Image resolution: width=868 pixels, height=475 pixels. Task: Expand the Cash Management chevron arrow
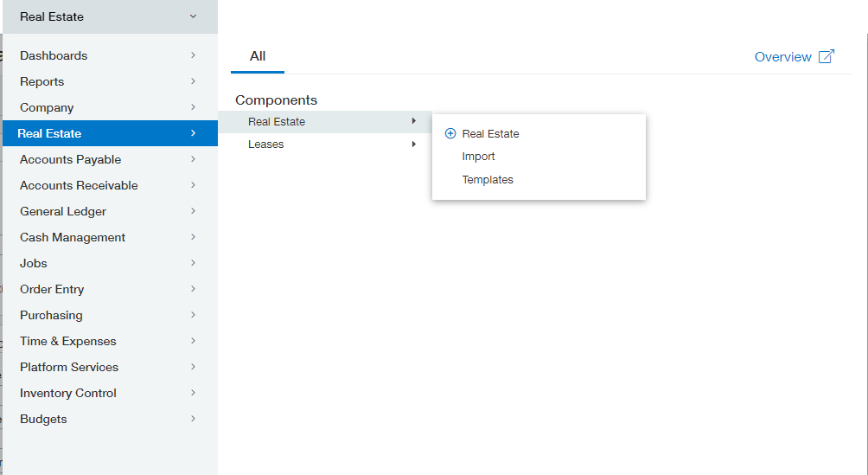coord(193,237)
